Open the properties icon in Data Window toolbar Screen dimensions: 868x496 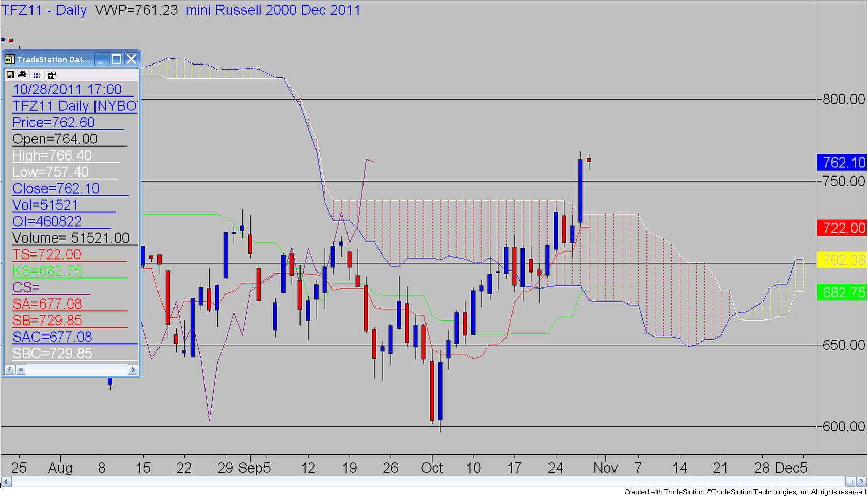click(52, 75)
